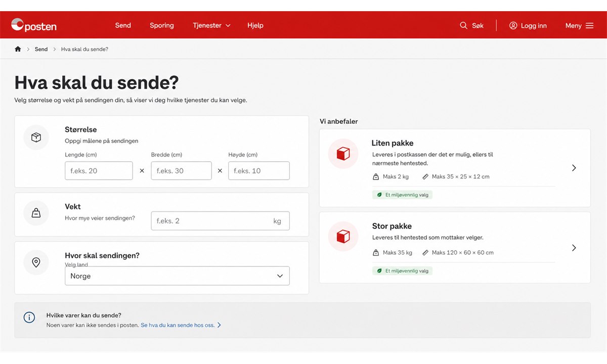Screen dimensions: 607x364
Task: Click the ruler icon by Maks 35 × 25 × 12 cm
Action: point(425,177)
